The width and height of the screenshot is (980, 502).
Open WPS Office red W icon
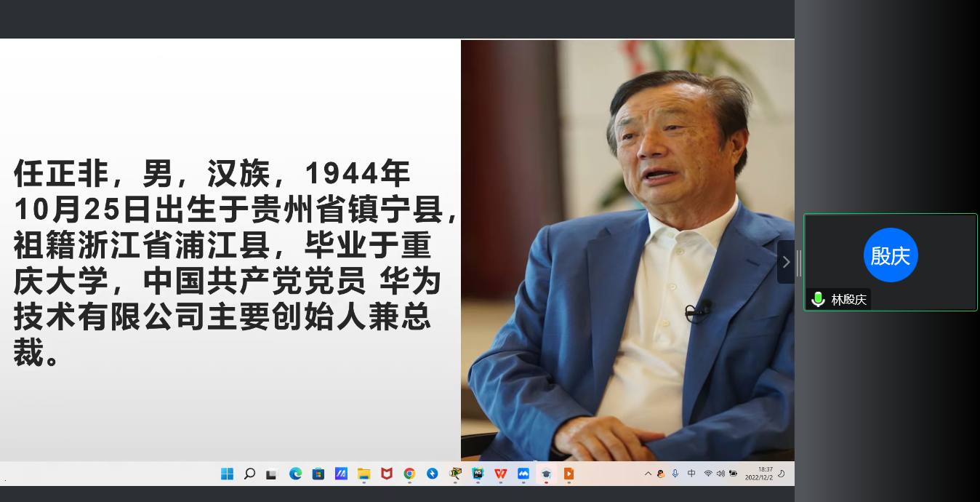(500, 474)
